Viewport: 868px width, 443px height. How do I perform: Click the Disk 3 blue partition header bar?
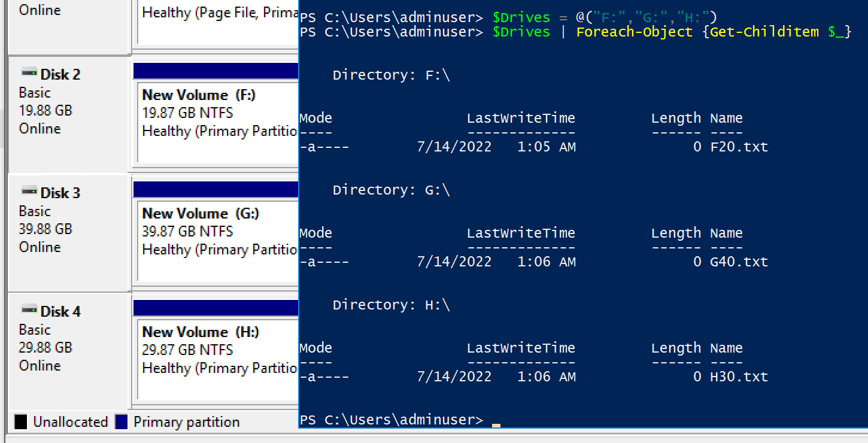coord(216,189)
